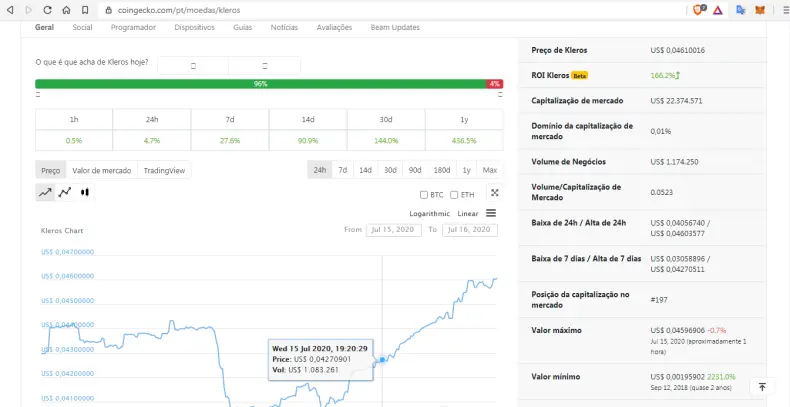Click the US$ 1.174.250 volume value
Viewport: 790px width, 407px height.
[x=674, y=162]
